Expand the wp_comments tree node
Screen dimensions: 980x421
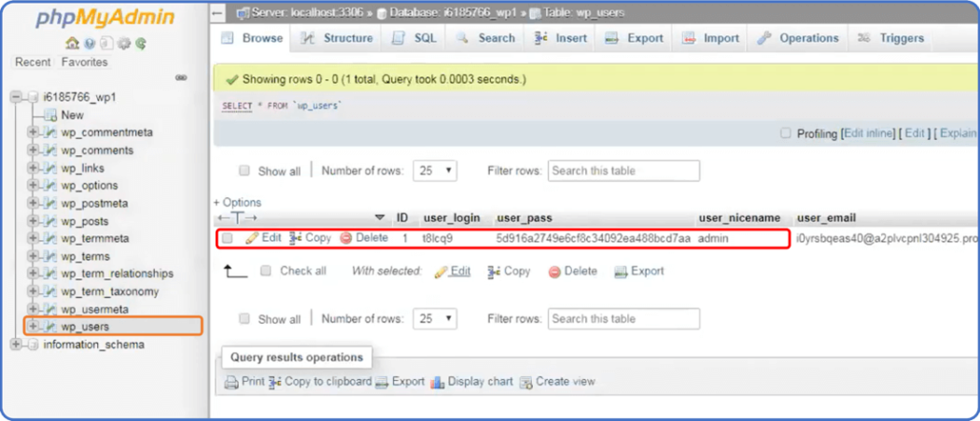click(33, 150)
